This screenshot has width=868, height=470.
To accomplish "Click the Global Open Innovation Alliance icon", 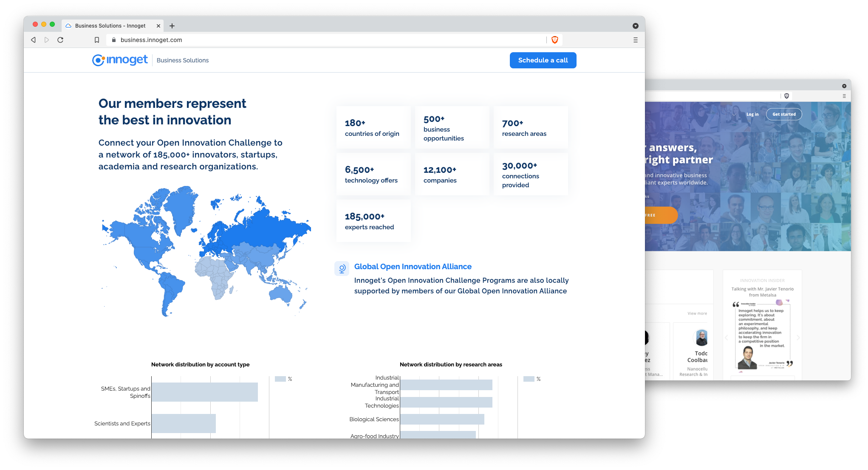I will 342,268.
